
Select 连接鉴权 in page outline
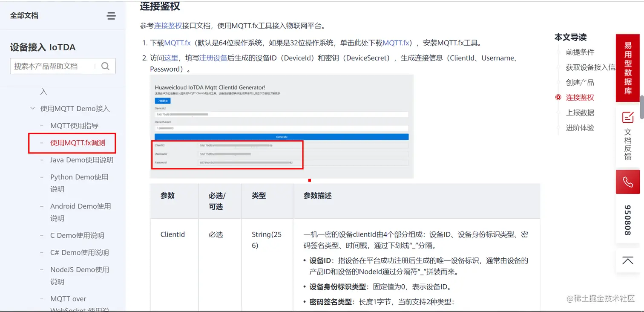[580, 98]
